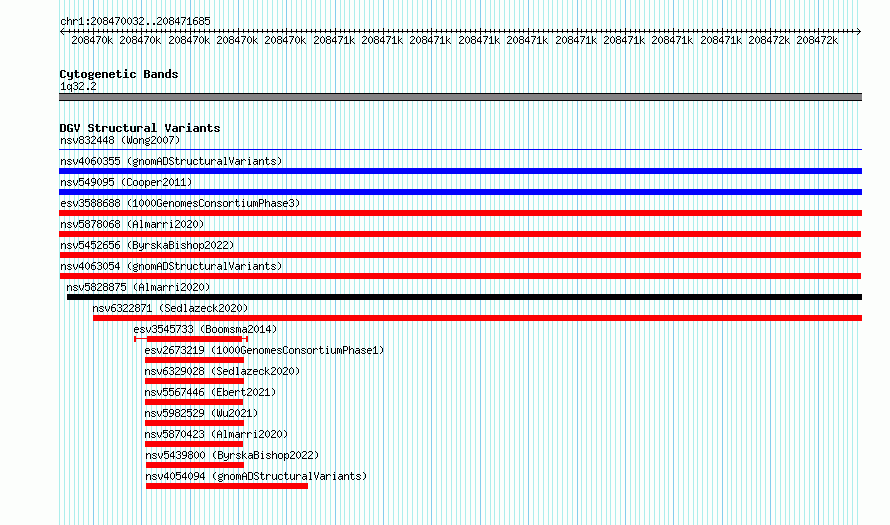
Task: Open the nsv5567446 (Ebert2021) label
Action: 210,392
